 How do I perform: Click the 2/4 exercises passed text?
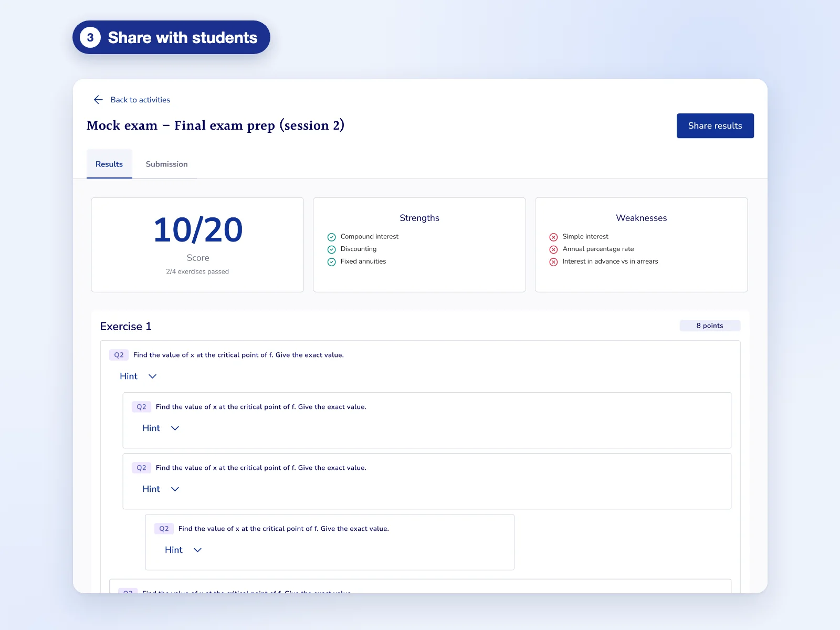tap(197, 271)
